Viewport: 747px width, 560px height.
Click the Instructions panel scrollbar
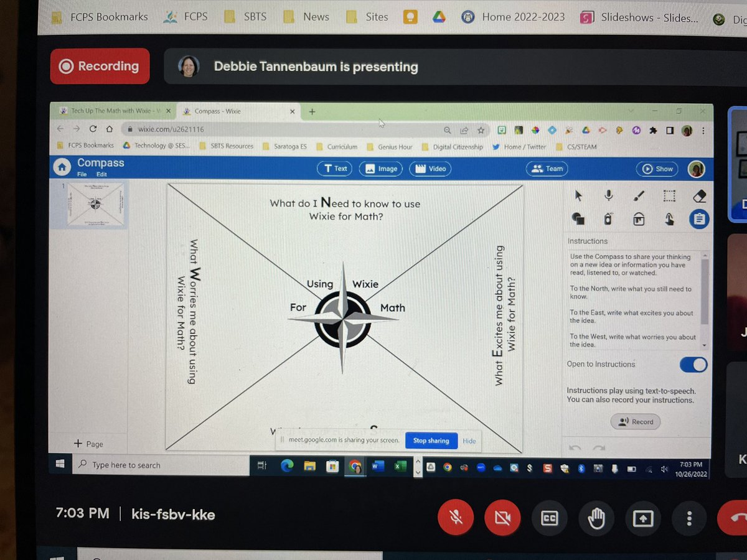pos(705,292)
